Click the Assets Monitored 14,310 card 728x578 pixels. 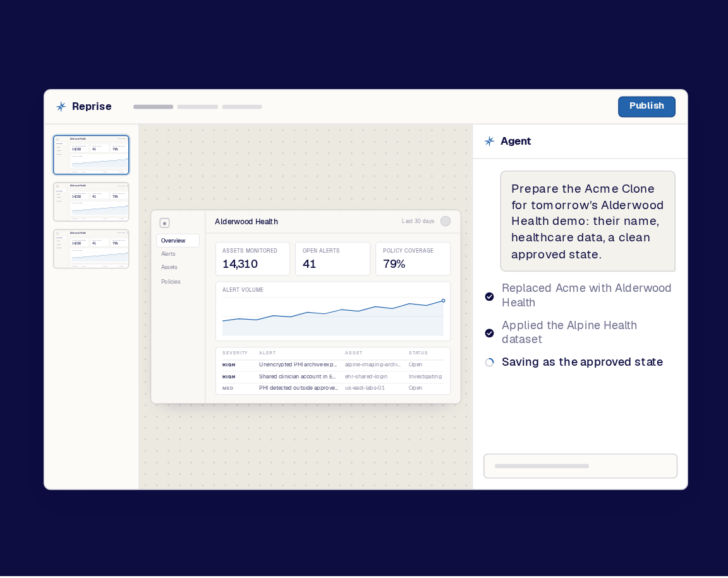point(253,258)
